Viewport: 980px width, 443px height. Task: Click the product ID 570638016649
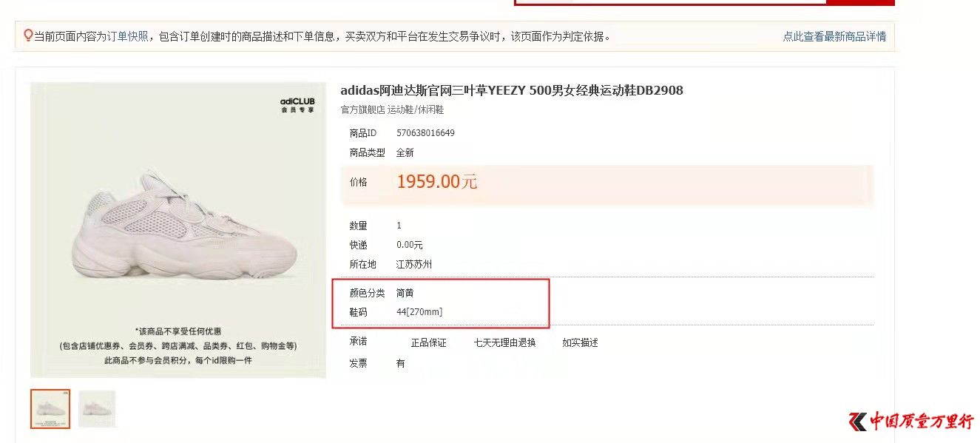coord(425,133)
